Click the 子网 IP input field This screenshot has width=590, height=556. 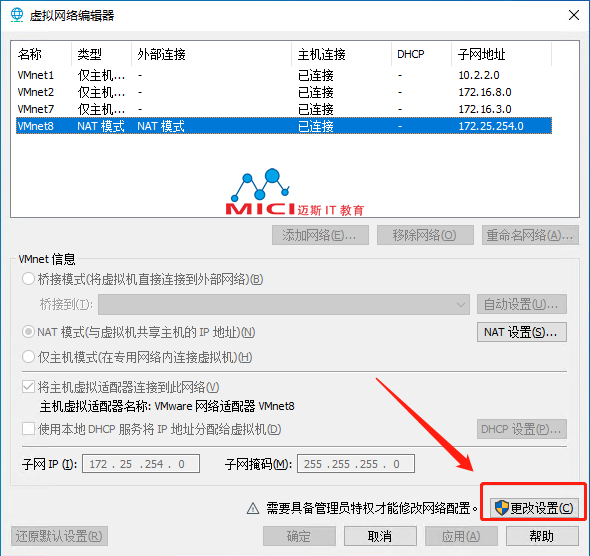141,464
